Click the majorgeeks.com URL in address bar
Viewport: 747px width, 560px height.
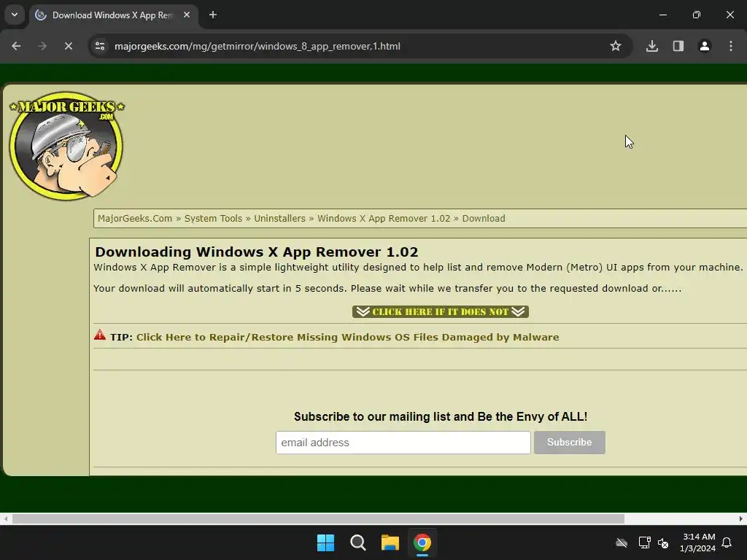click(x=258, y=46)
